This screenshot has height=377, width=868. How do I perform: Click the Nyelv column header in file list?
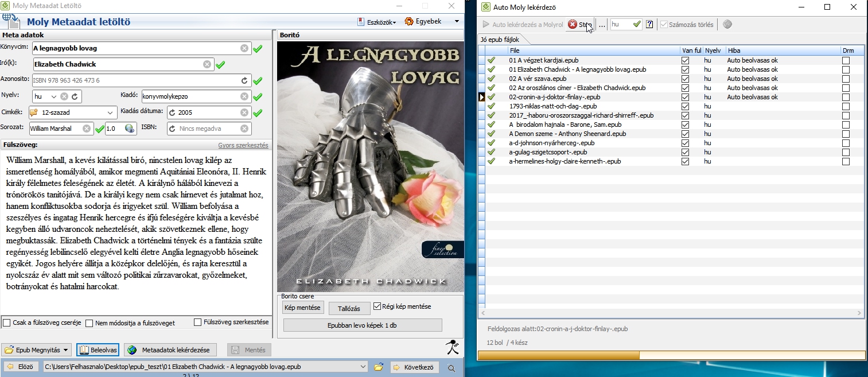click(714, 50)
